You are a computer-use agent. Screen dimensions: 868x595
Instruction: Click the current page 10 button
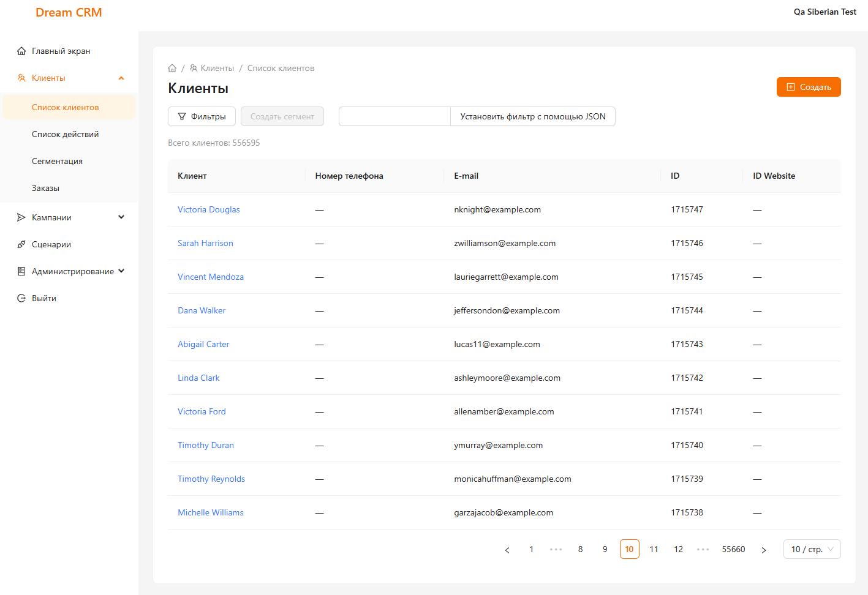point(630,549)
